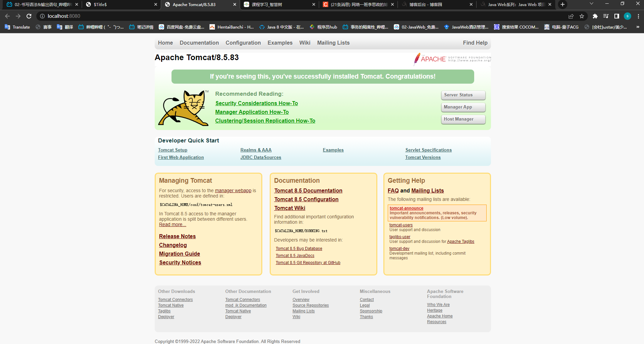Open the JavaWeb酒店管理 bookmark
The image size is (644, 344).
pos(466,27)
